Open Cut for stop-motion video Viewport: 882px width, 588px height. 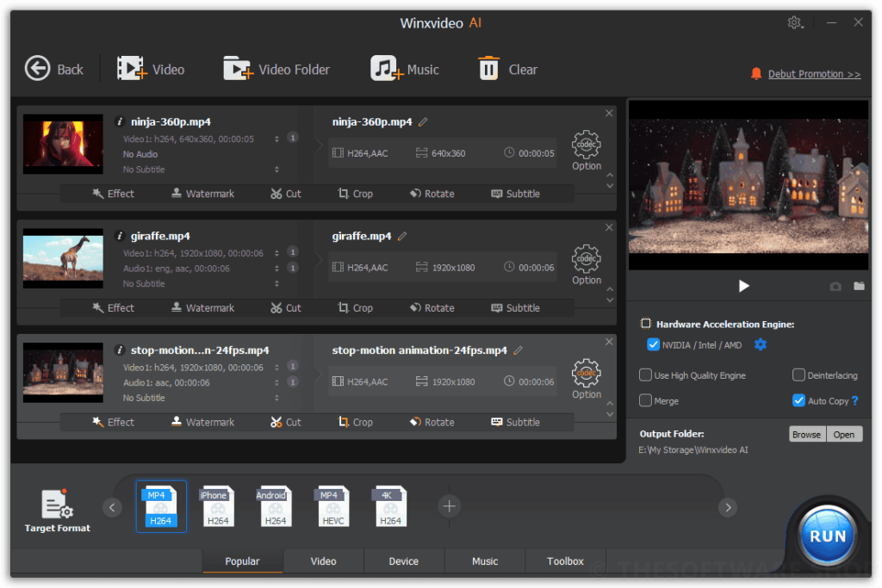286,422
